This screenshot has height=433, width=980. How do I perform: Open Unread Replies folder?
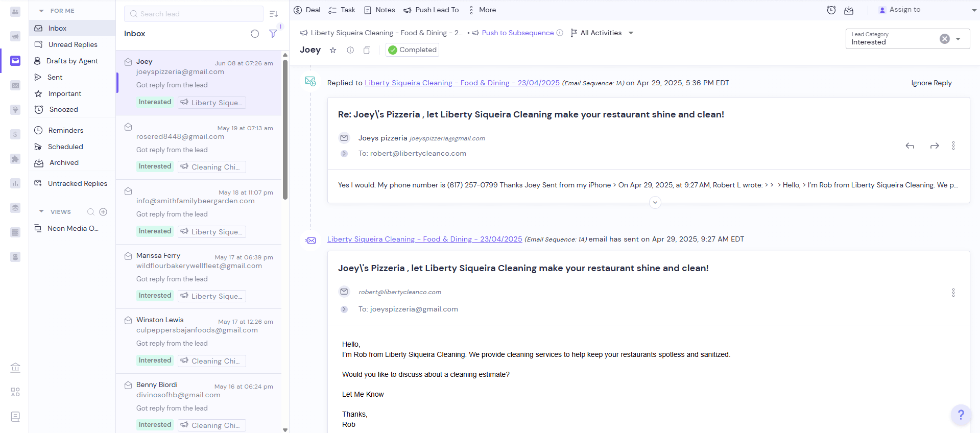pos(73,44)
